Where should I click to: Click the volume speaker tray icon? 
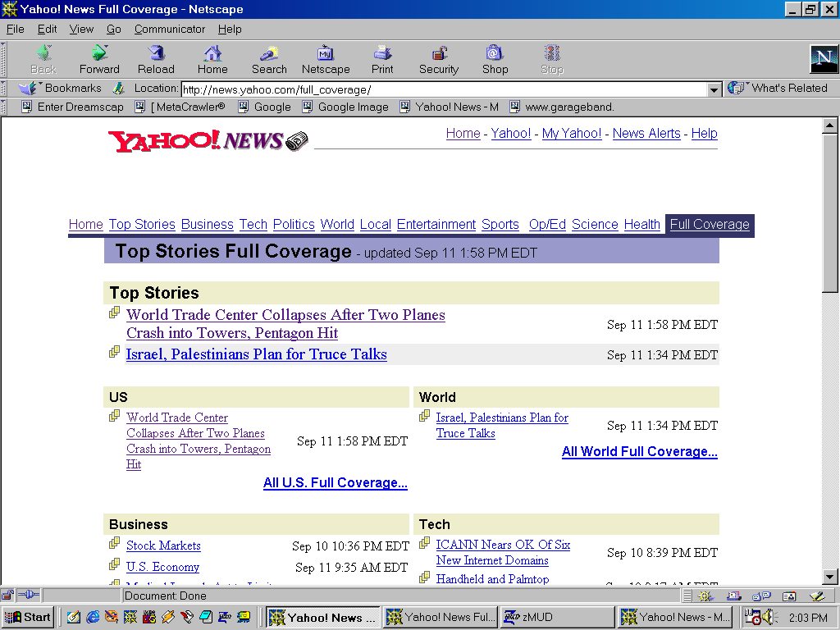click(x=769, y=618)
